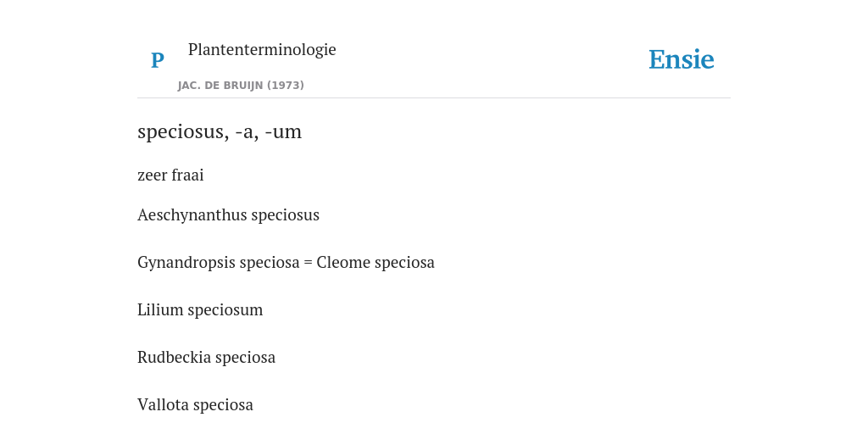Click the -a suffix in the heading
Image resolution: width=868 pixels, height=434 pixels.
coord(247,131)
